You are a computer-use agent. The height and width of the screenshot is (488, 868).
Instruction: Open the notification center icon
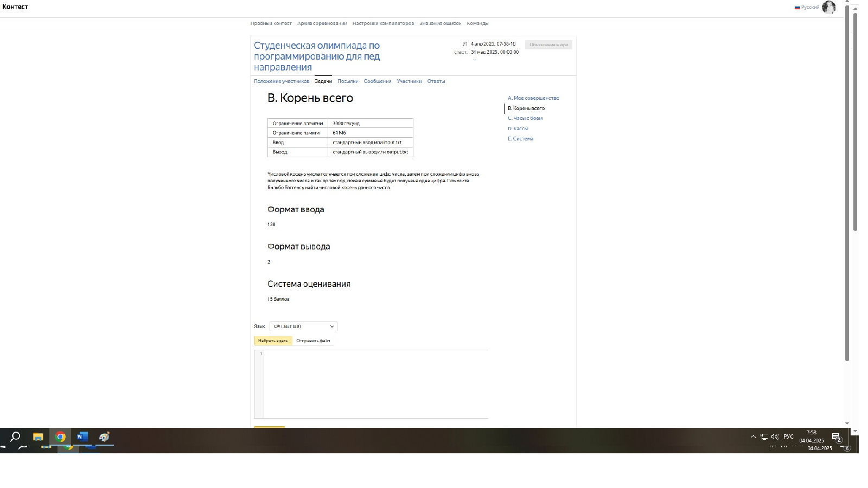(x=836, y=437)
